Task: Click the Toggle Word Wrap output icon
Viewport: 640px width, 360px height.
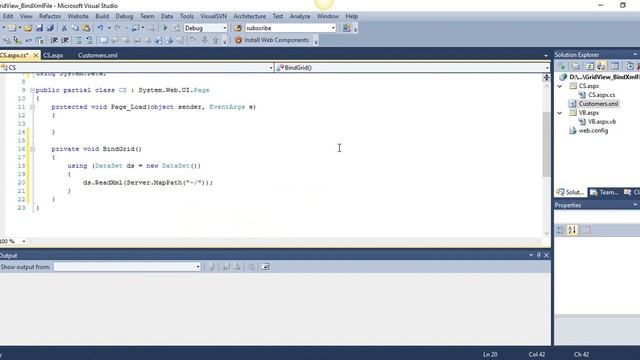Action: (x=265, y=267)
